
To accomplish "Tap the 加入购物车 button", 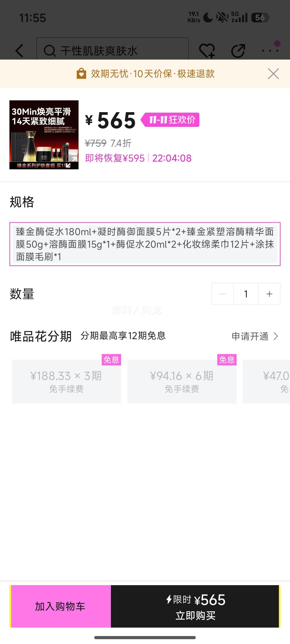I will (x=60, y=606).
